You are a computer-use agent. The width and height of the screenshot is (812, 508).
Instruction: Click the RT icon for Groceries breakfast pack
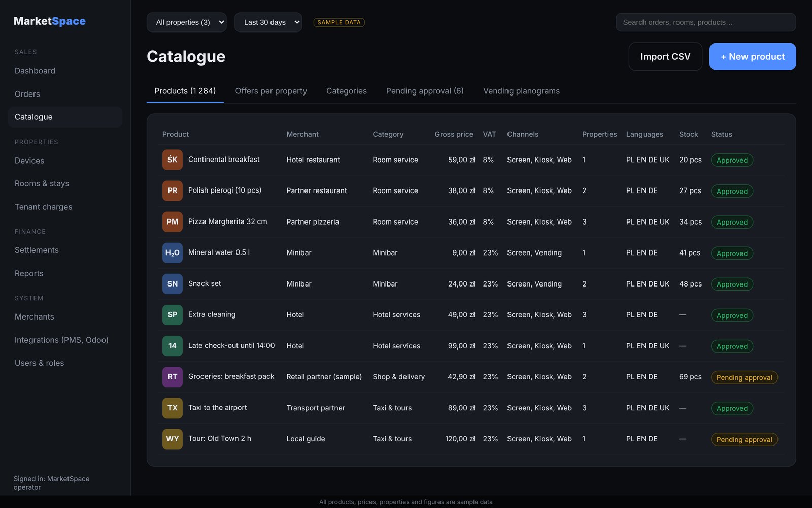(173, 376)
